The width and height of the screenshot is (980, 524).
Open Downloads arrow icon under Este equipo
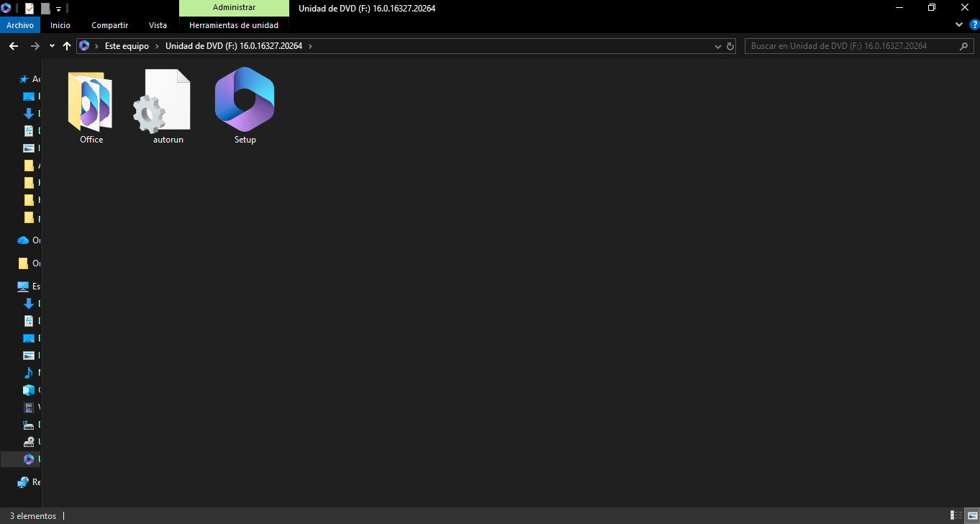coord(29,304)
